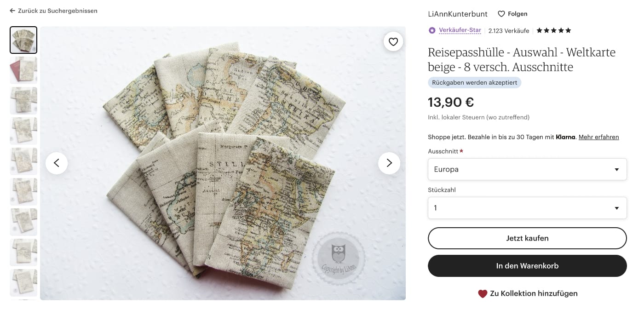Click Jetzt kaufen to buy now
The height and width of the screenshot is (310, 644).
527,238
